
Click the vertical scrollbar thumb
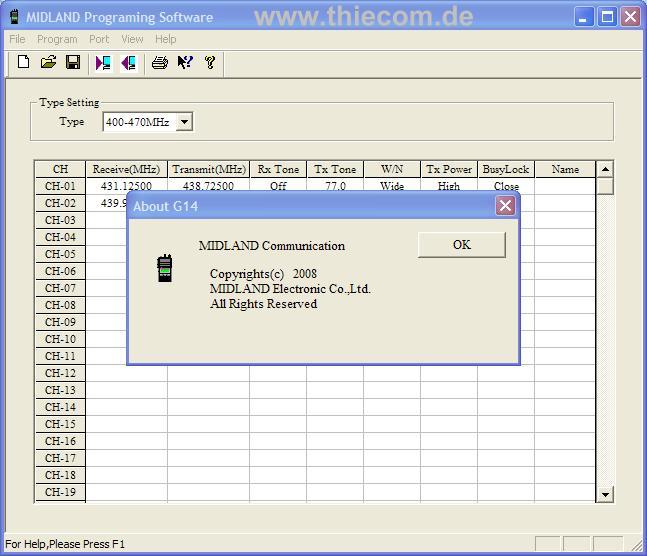605,186
